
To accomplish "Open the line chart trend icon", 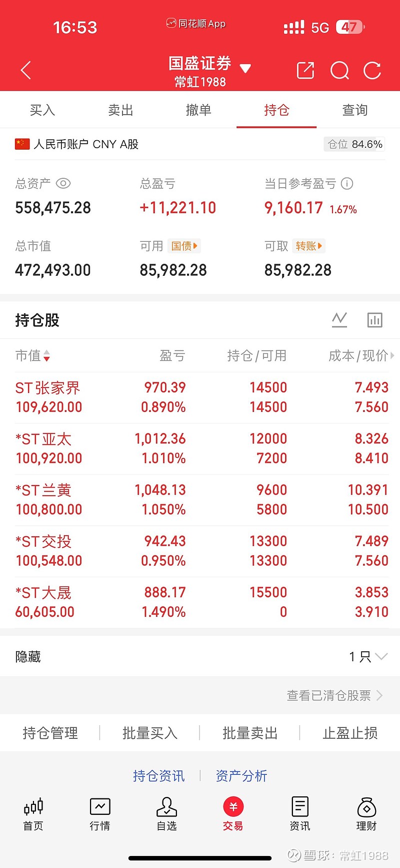I will pyautogui.click(x=339, y=319).
